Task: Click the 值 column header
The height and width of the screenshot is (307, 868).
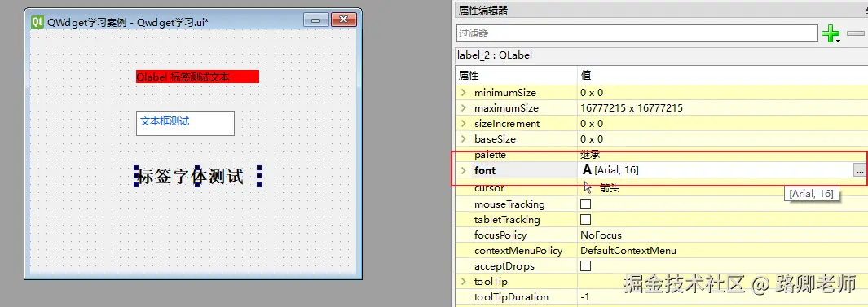Action: [x=586, y=75]
